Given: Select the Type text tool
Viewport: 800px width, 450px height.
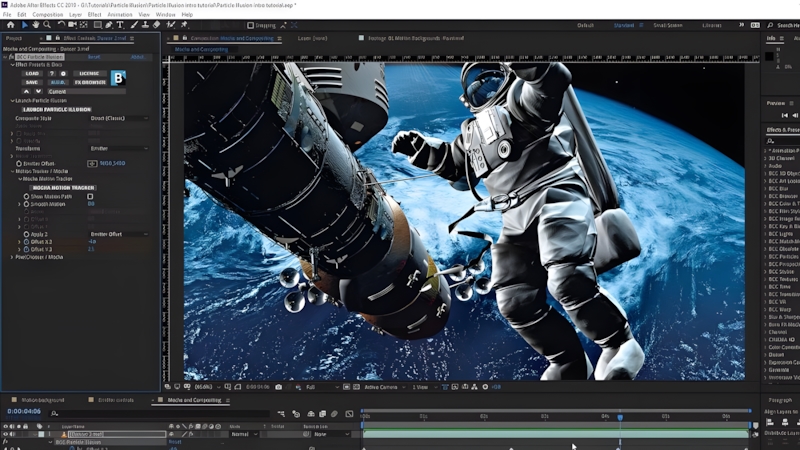Looking at the screenshot, I should click(120, 24).
